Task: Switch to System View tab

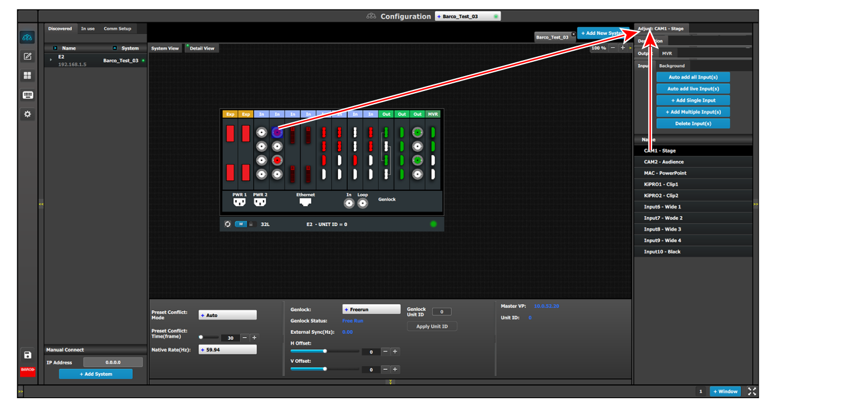Action: [165, 49]
